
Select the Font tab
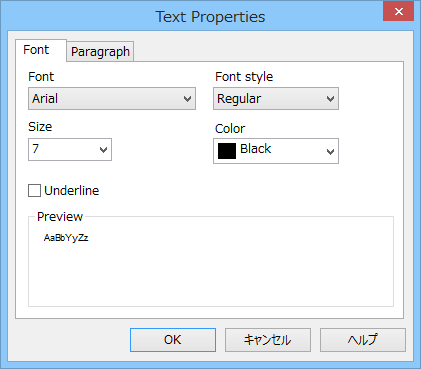[41, 50]
